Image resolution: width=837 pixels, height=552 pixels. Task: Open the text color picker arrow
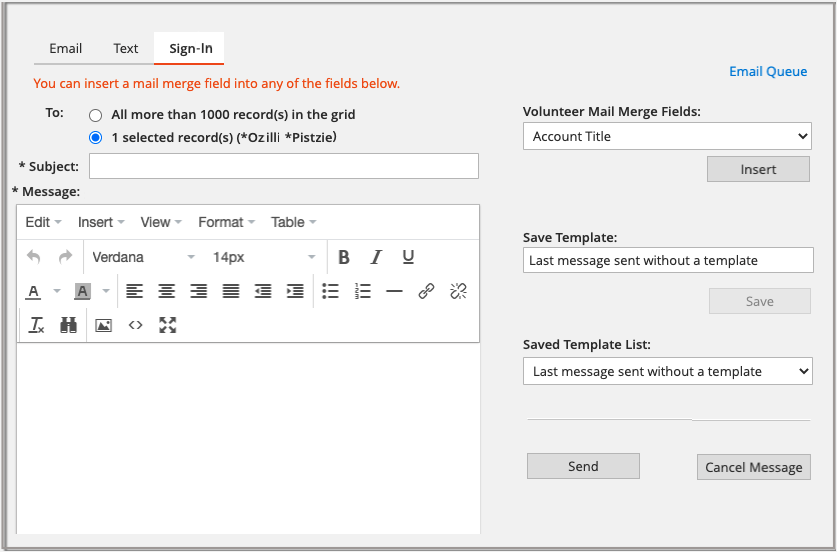pyautogui.click(x=57, y=292)
